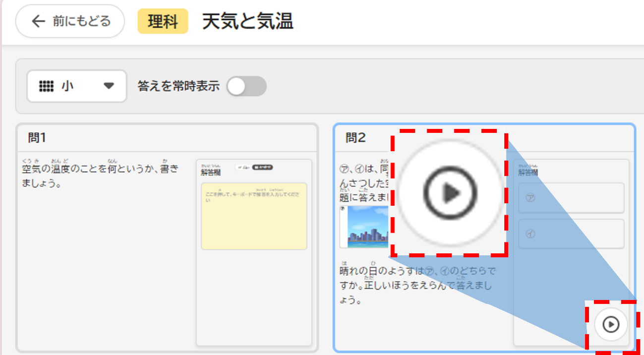Click the 前にもどる back button
This screenshot has width=644, height=355.
coord(70,21)
